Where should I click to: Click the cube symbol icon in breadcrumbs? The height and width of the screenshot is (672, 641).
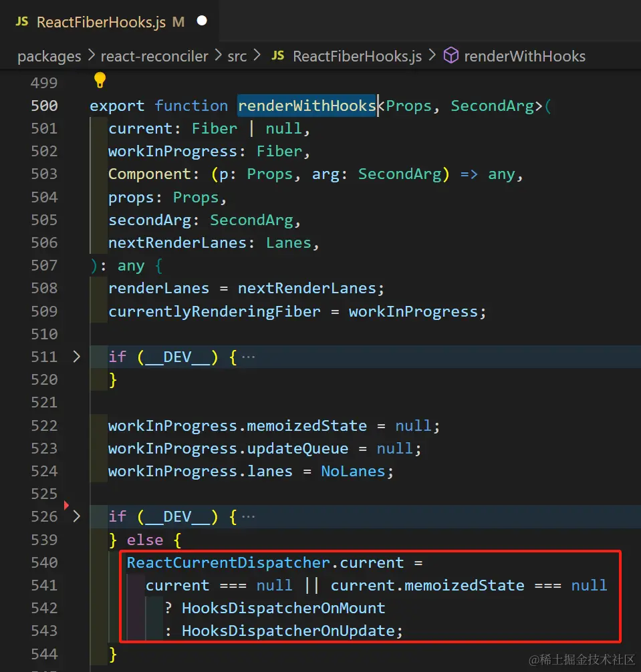click(451, 55)
